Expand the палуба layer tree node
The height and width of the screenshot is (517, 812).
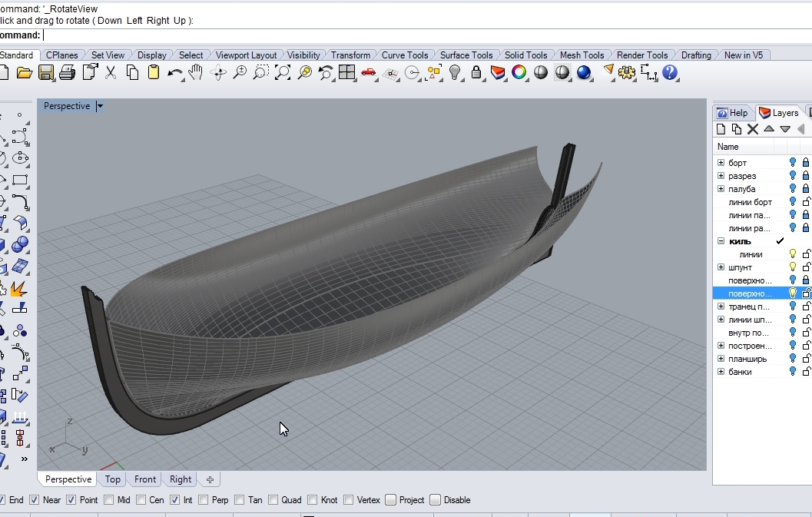tap(721, 189)
